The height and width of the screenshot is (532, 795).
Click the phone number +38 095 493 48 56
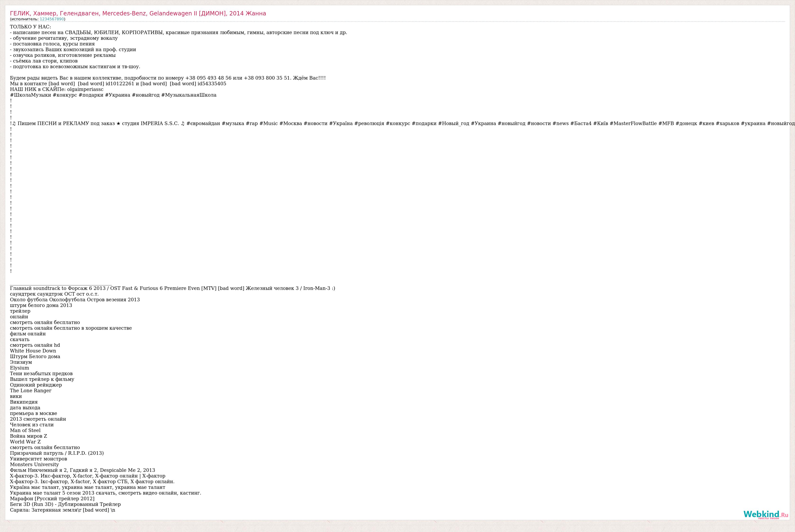208,78
